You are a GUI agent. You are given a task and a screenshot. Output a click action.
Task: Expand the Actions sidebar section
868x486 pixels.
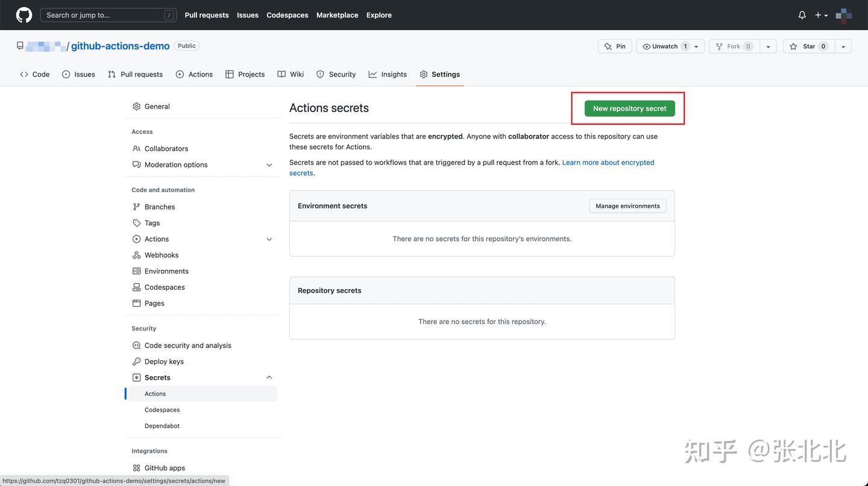pyautogui.click(x=269, y=239)
